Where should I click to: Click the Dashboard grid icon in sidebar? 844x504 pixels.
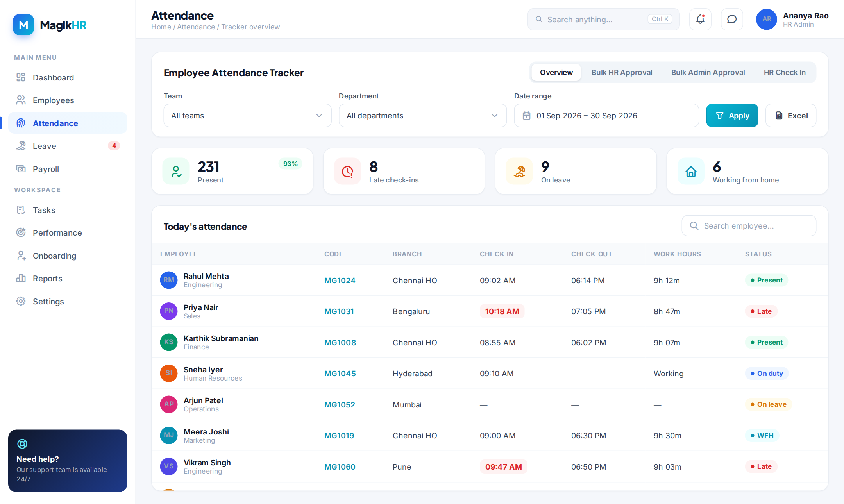pos(21,77)
